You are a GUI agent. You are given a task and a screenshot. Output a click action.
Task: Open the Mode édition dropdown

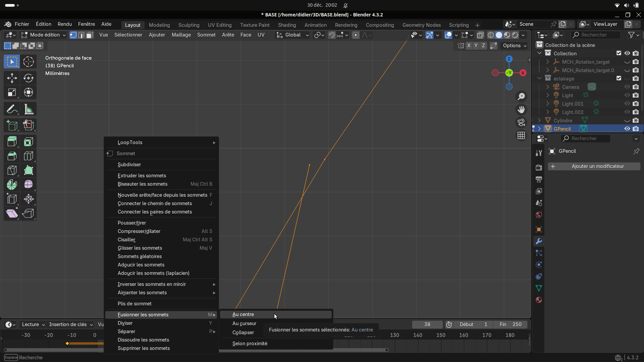tap(43, 35)
